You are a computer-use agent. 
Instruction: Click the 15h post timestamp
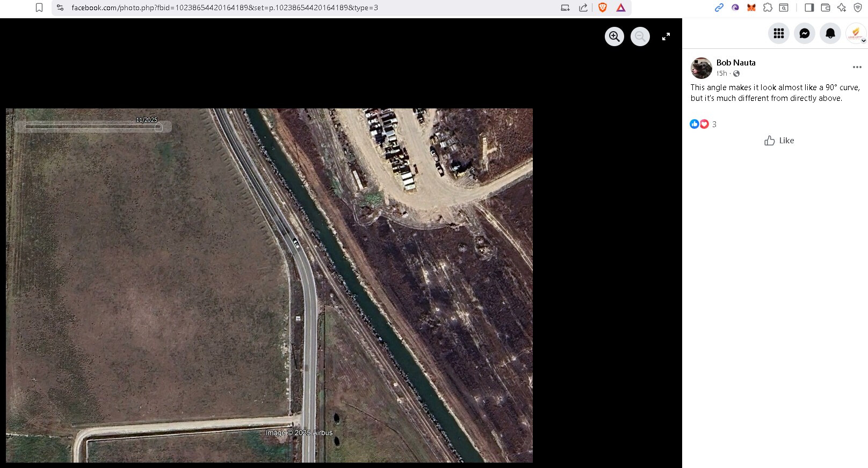tap(721, 74)
